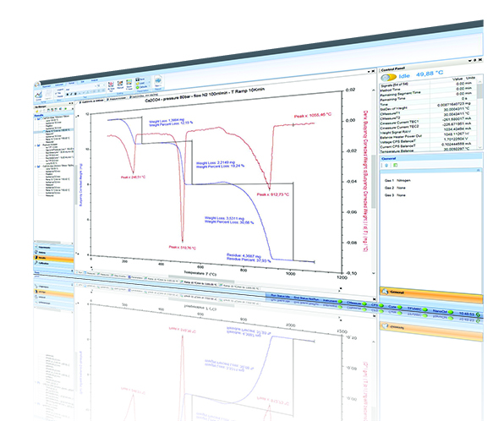Select the highlighted Results navigation button
Screen dimensions: 504x421
tap(53, 258)
